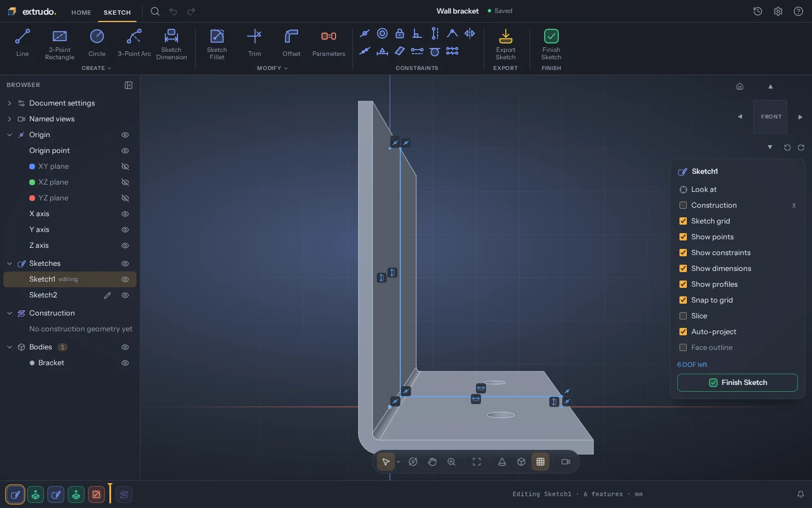The image size is (812, 508).
Task: Open the CREATE dropdown menu
Action: [96, 68]
